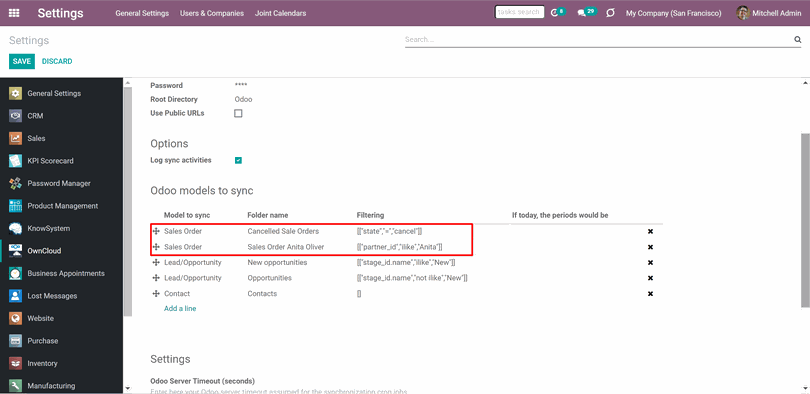The height and width of the screenshot is (394, 810).
Task: Click the Root Directory value Odoo
Action: pyautogui.click(x=243, y=99)
